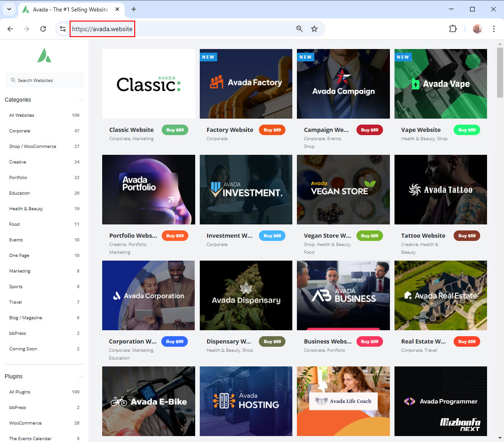Filter by WooCommerce plugin
The width and height of the screenshot is (504, 442).
[x=44, y=423]
